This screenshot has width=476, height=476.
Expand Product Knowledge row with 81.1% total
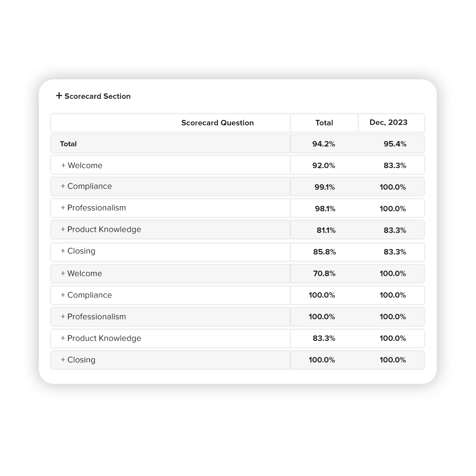(x=63, y=230)
